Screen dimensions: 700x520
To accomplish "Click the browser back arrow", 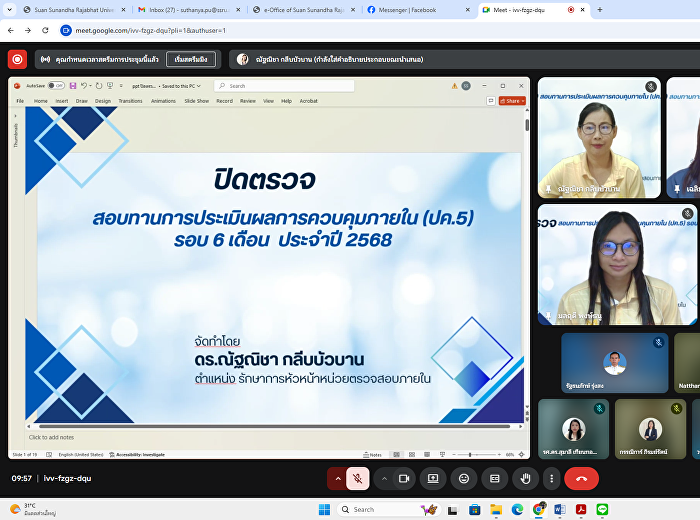I will pos(11,30).
